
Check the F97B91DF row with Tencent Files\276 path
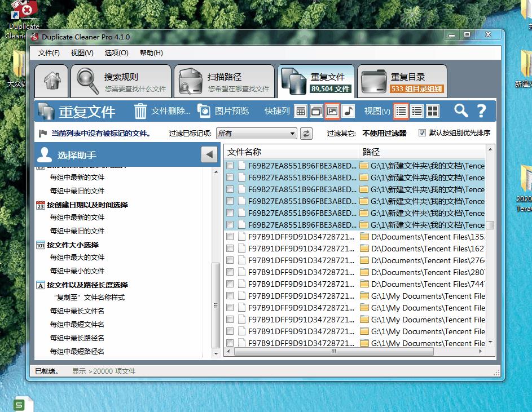click(x=230, y=260)
